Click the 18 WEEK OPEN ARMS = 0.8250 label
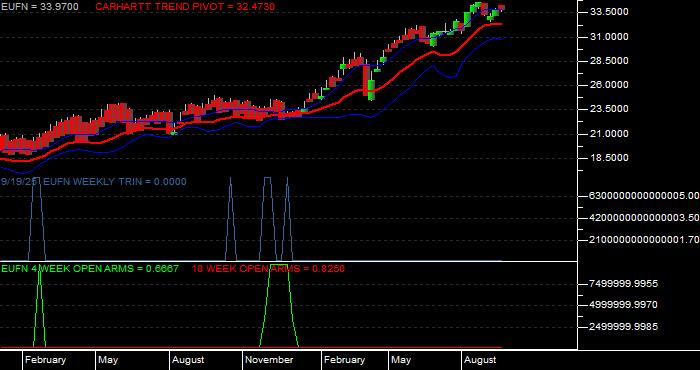This screenshot has height=370, width=700. point(268,269)
